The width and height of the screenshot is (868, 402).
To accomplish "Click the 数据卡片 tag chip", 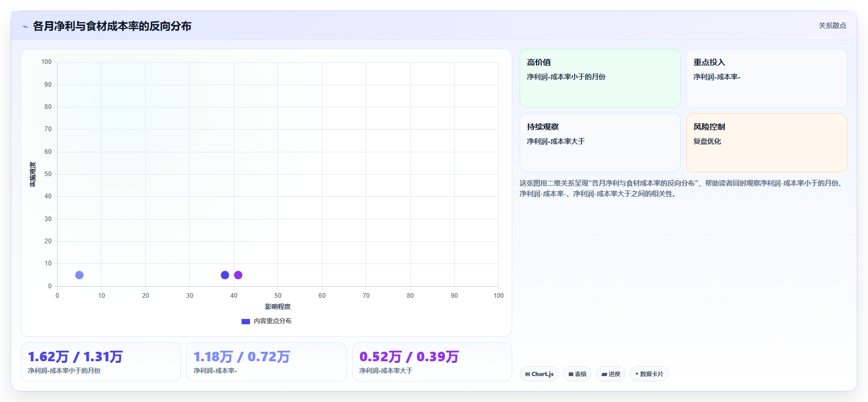I will (649, 374).
